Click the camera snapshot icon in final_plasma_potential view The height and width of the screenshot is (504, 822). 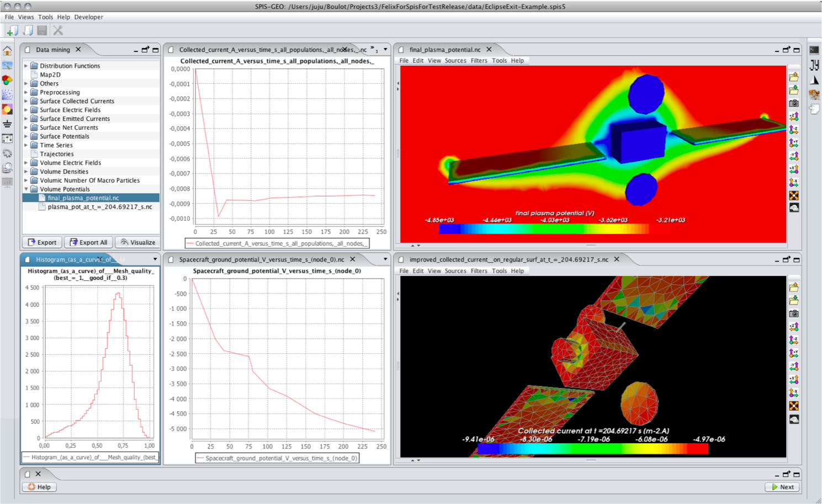[x=793, y=103]
